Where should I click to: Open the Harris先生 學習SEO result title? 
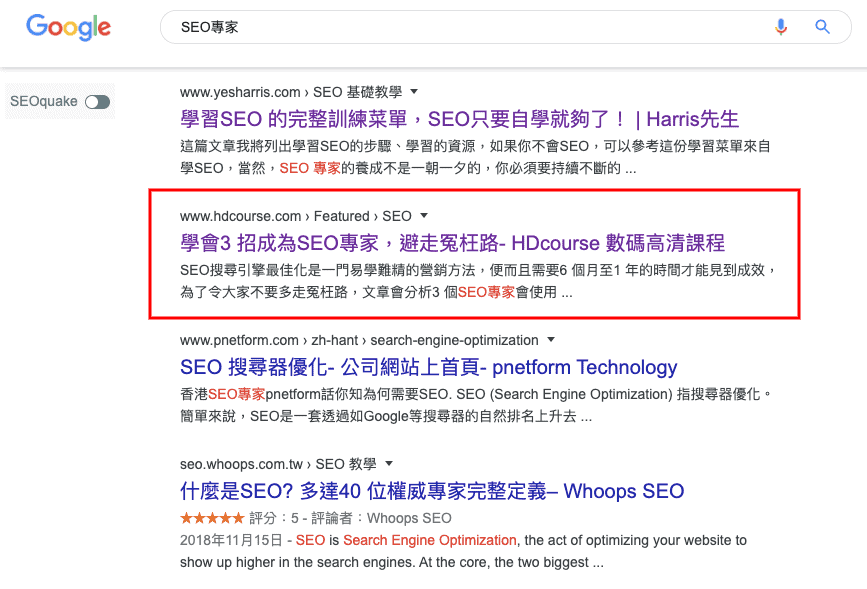pyautogui.click(x=459, y=119)
